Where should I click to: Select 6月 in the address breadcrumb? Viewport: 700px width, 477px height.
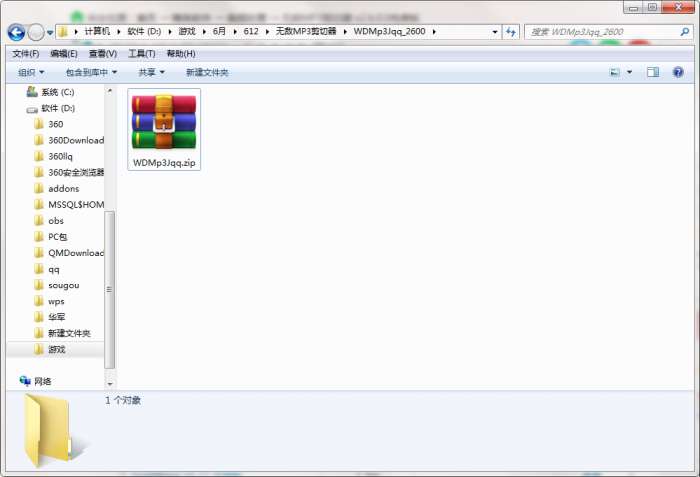pyautogui.click(x=219, y=31)
